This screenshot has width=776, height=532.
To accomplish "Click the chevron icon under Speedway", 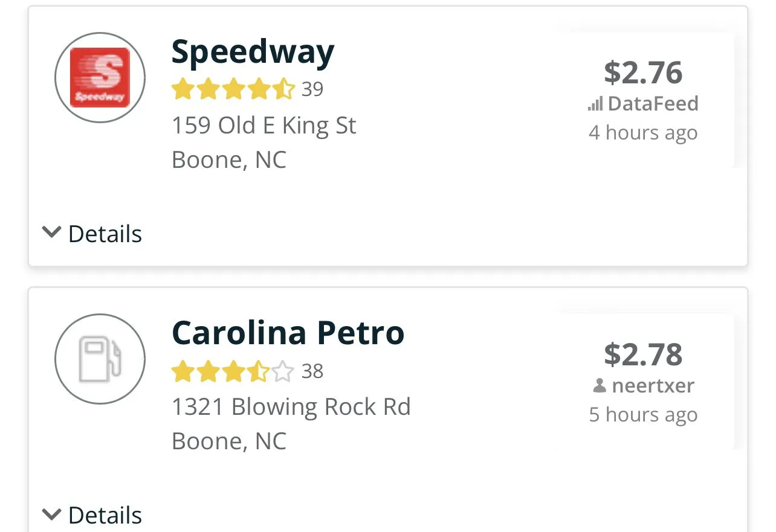I will point(52,232).
